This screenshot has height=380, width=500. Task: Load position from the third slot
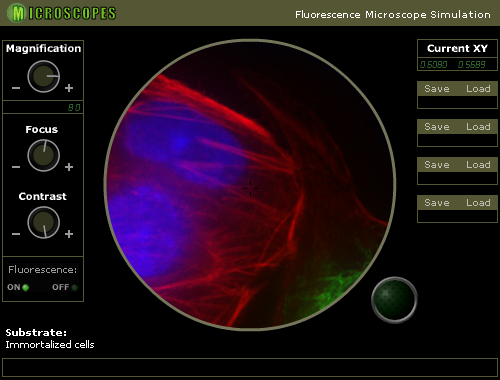click(x=478, y=165)
